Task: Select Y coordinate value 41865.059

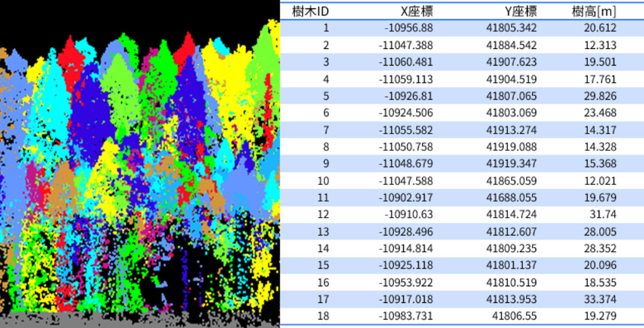Action: tap(512, 181)
